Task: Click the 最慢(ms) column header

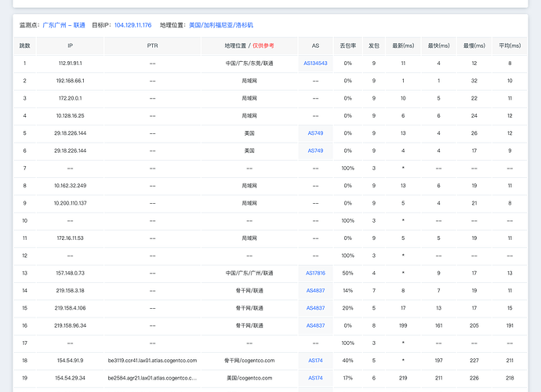Action: 474,45
